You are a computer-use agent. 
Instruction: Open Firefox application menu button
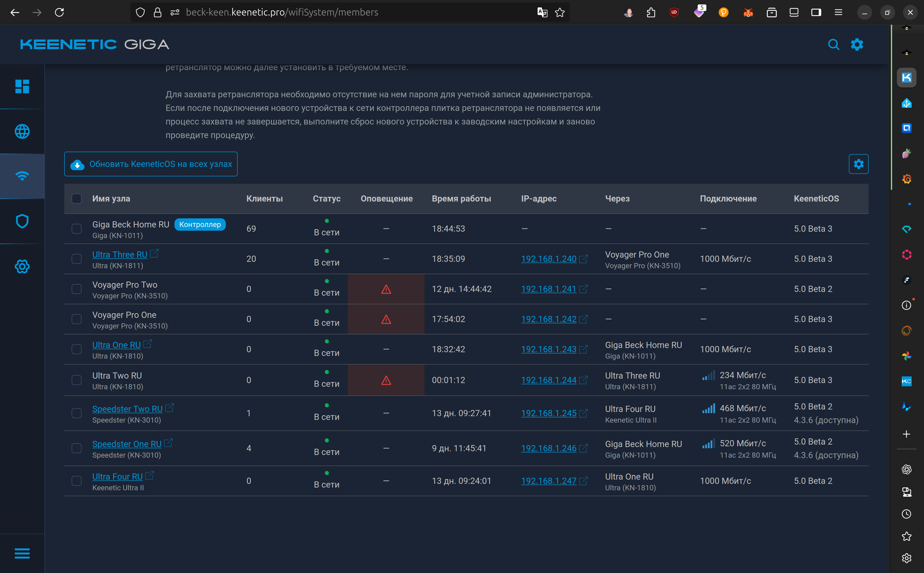coord(838,13)
